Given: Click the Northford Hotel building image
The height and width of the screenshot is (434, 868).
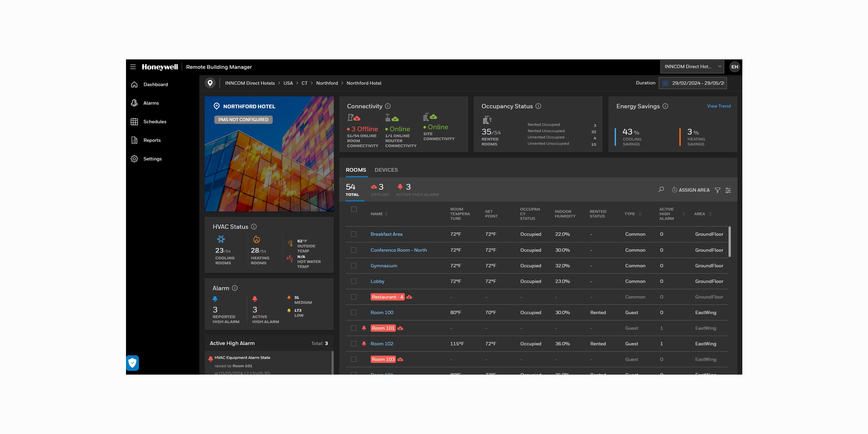Looking at the screenshot, I should click(269, 154).
